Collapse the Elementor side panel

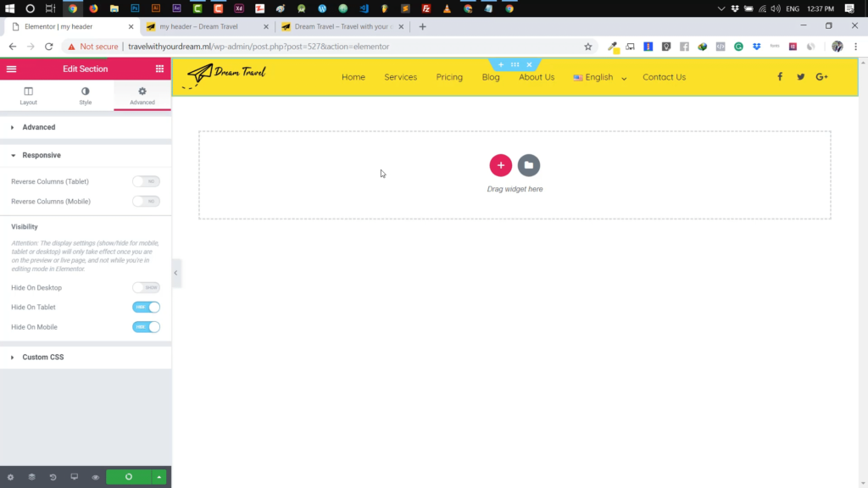176,273
